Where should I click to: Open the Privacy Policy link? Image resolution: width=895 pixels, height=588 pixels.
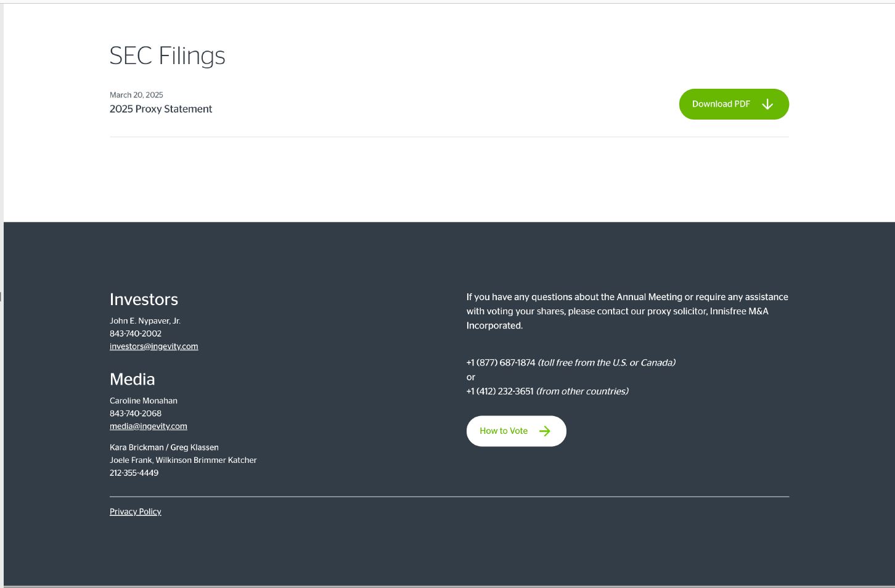click(136, 512)
